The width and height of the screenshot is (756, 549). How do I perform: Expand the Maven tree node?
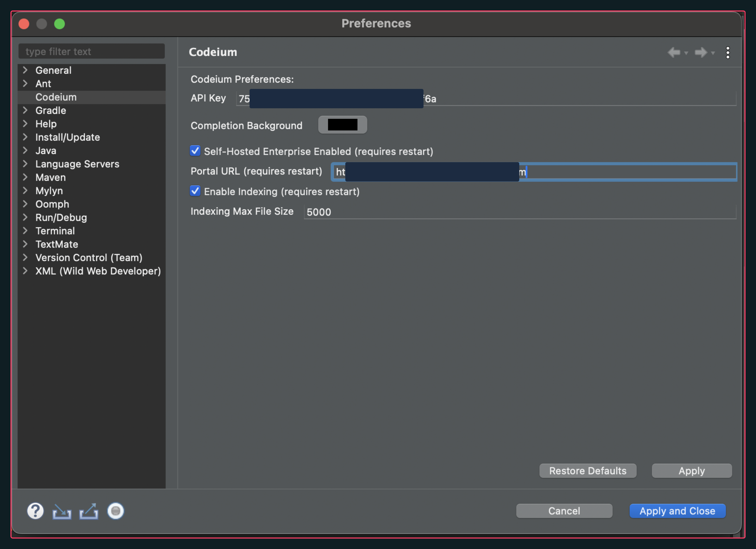click(25, 177)
